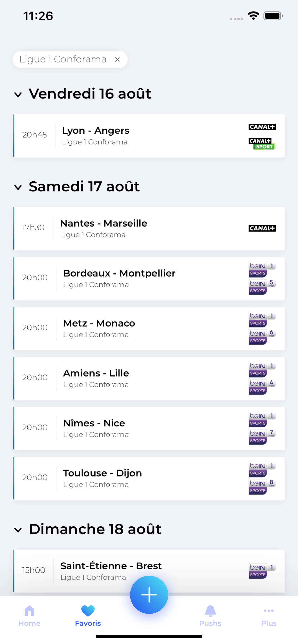The image size is (298, 644).
Task: Tap Canal+ logo on Nantes - Marseille
Action: click(262, 228)
